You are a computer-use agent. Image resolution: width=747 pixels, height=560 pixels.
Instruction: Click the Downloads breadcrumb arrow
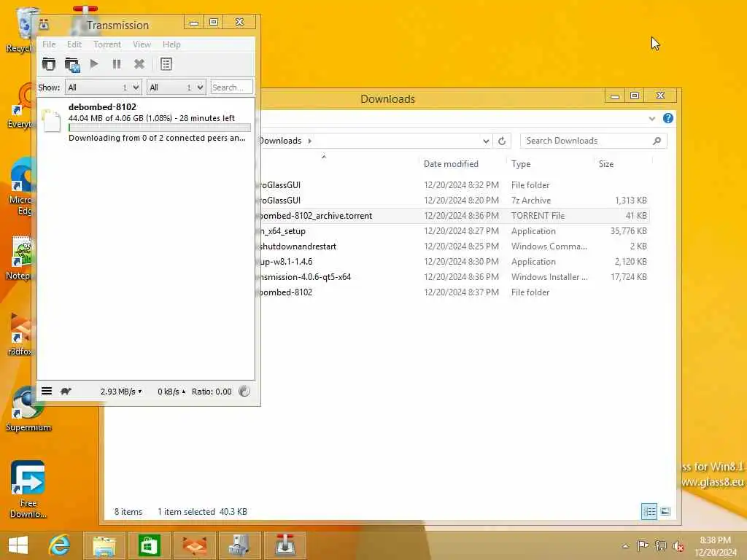click(x=309, y=141)
